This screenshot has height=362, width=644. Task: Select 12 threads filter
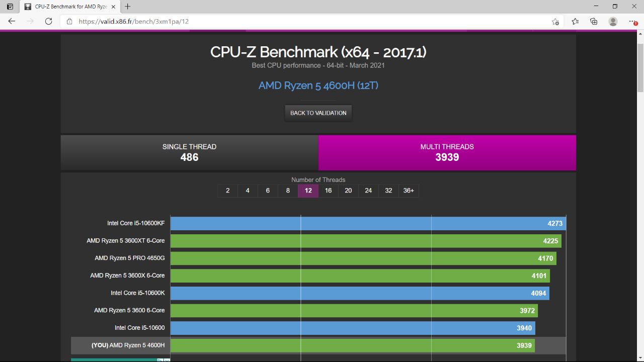click(x=308, y=191)
